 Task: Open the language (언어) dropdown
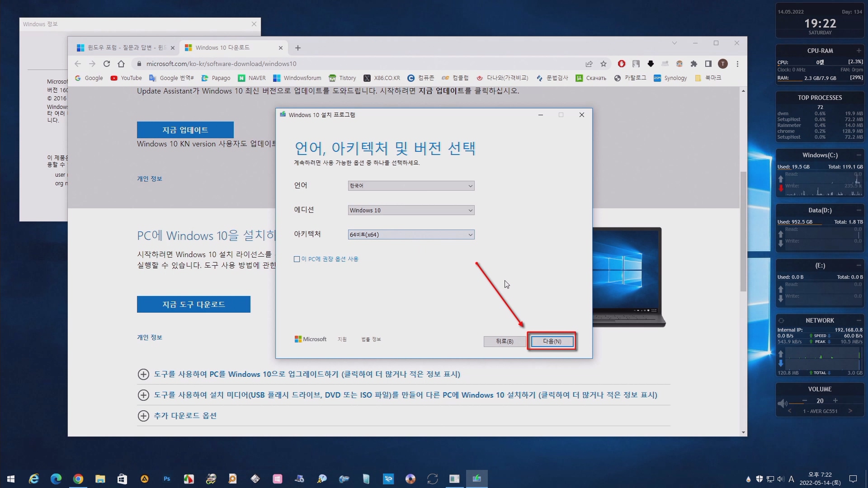[411, 186]
